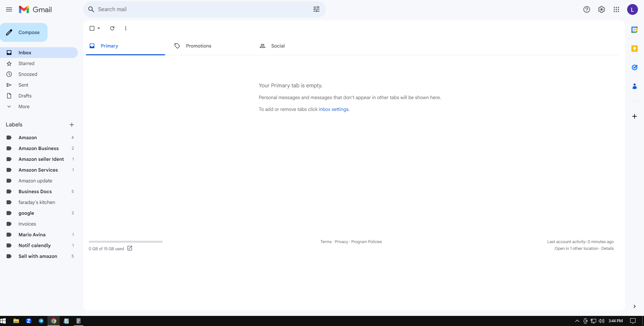Open the Amazon Business label
The width and height of the screenshot is (644, 326).
point(39,148)
